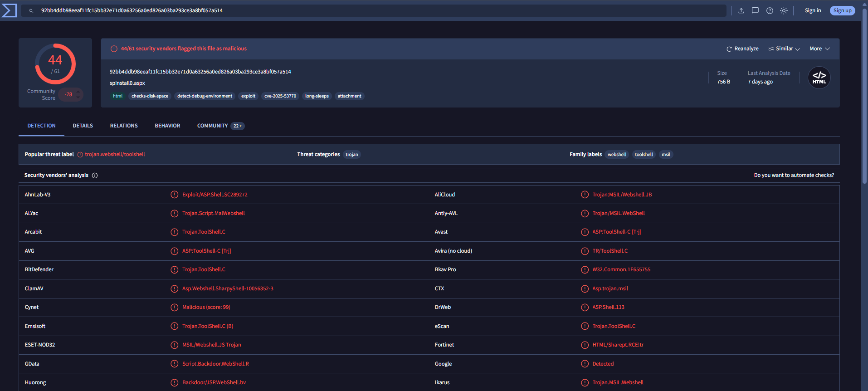Click Fortinet's HTML/Sharept.RCE!tr detection
This screenshot has height=391, width=868.
(x=618, y=345)
